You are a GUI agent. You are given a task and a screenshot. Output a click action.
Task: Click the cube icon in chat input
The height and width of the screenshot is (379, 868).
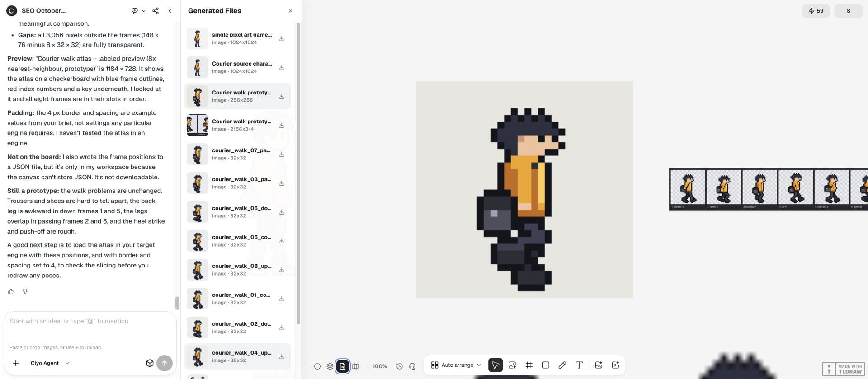tap(150, 363)
